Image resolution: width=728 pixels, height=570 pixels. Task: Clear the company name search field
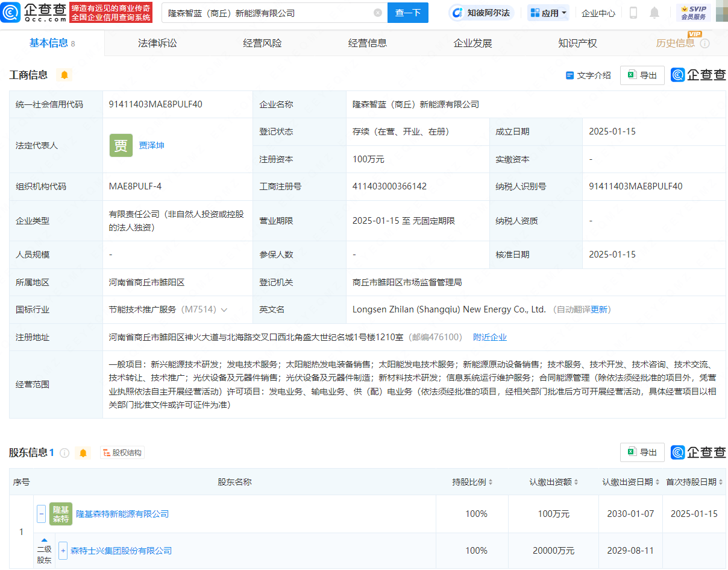[378, 13]
